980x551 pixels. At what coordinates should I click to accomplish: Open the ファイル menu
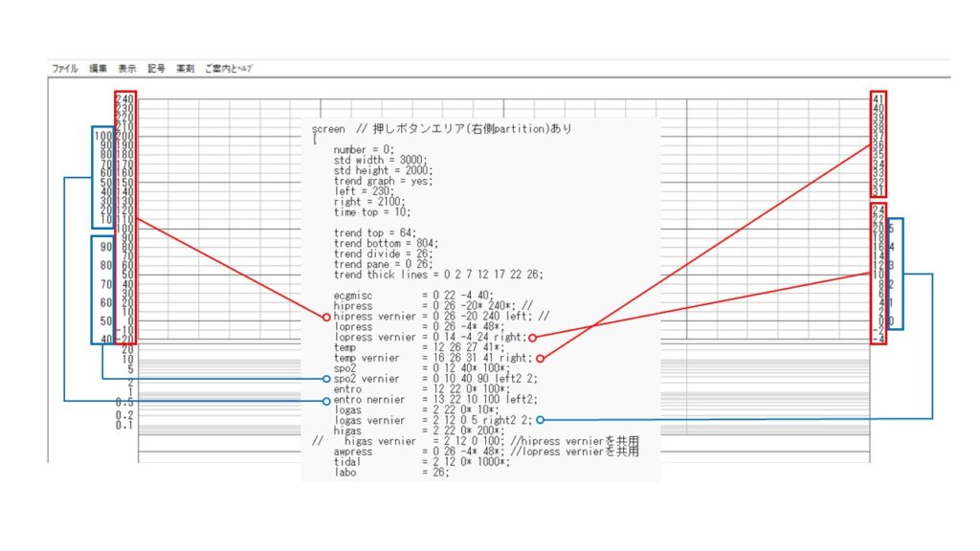[x=64, y=69]
